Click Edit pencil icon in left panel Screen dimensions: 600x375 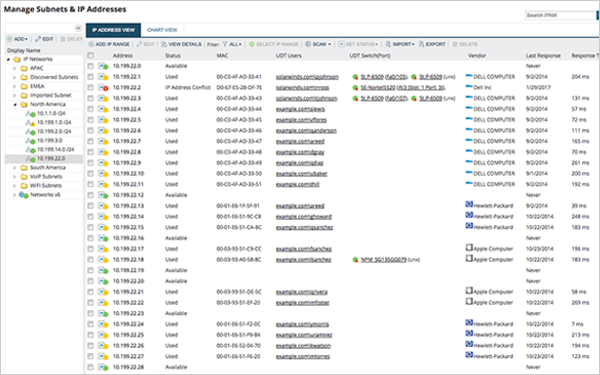pyautogui.click(x=38, y=39)
